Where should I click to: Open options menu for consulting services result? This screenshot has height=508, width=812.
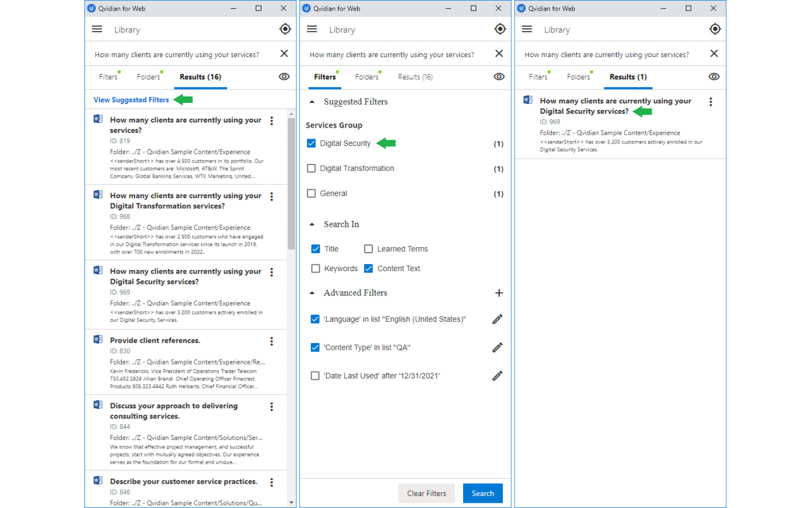pos(272,407)
